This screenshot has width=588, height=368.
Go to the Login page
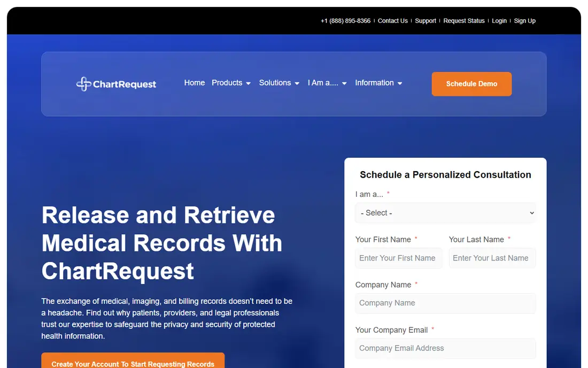click(x=499, y=21)
